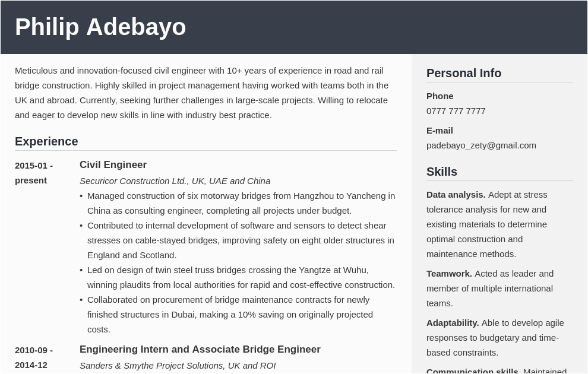Click Securicor Construction Ltd. company line
Screen dimensions: 588x374
(x=175, y=181)
